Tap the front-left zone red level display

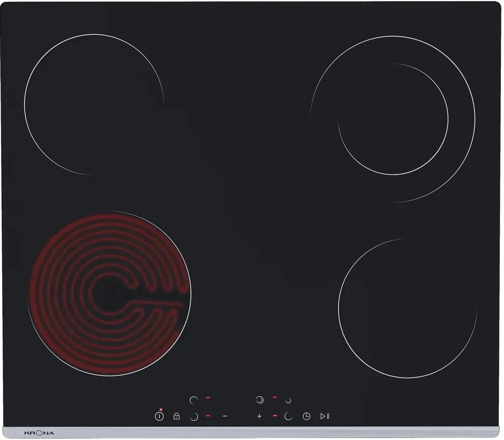coord(208,416)
